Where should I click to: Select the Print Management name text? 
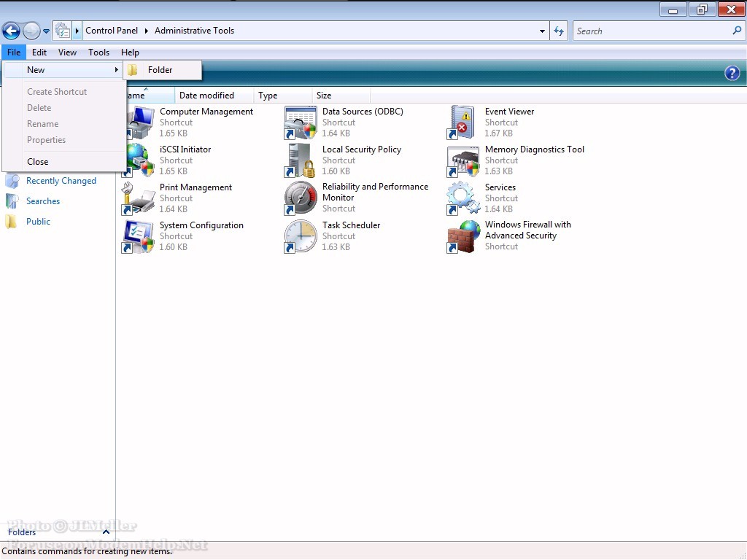click(x=196, y=187)
